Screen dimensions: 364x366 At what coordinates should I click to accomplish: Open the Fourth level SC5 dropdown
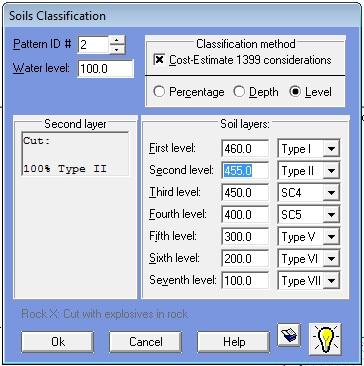pos(331,215)
